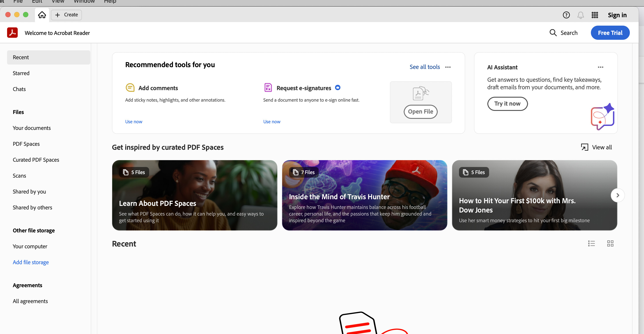Viewport: 644px width, 334px height.
Task: Click the Open File button
Action: 420,112
